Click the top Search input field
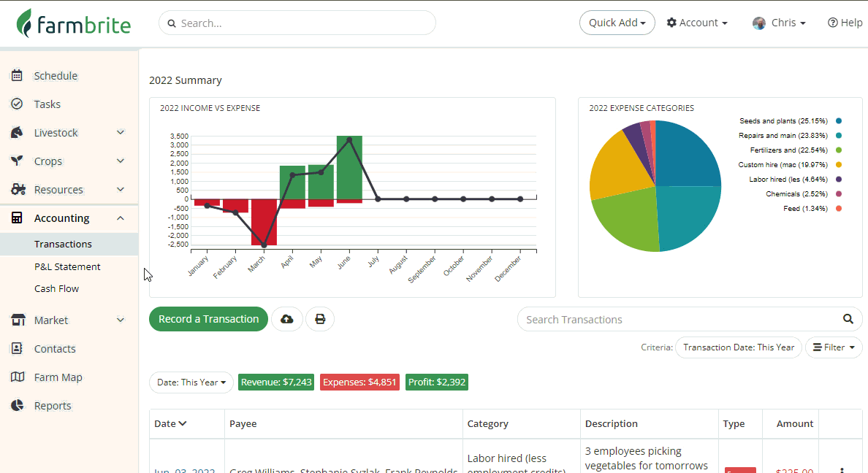The width and height of the screenshot is (868, 473). point(297,23)
